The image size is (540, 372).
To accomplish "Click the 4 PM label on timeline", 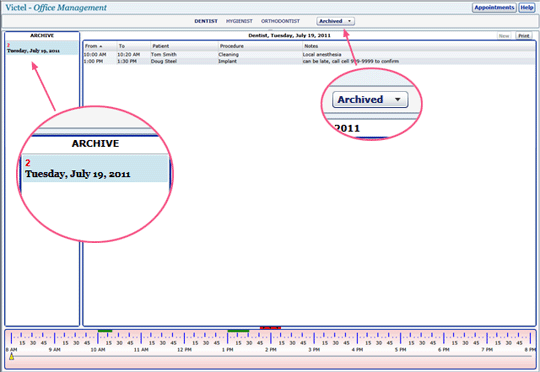I will coord(357,350).
